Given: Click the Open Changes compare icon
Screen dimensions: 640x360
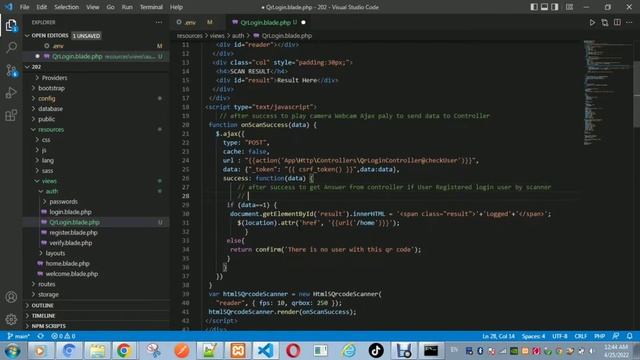Looking at the screenshot, I should click(x=604, y=22).
